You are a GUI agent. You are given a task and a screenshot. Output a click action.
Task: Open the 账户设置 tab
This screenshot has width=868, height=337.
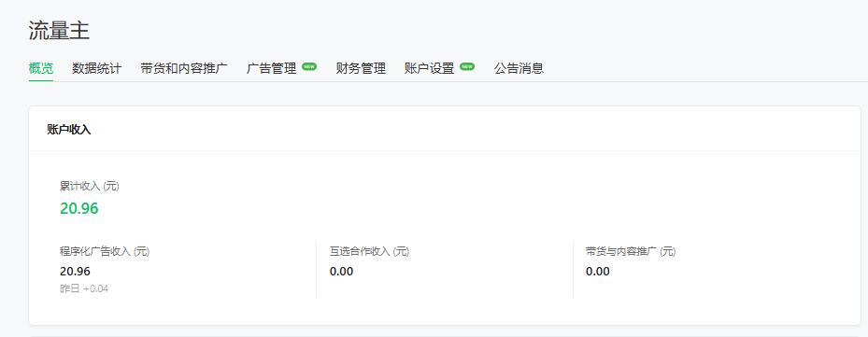(430, 69)
